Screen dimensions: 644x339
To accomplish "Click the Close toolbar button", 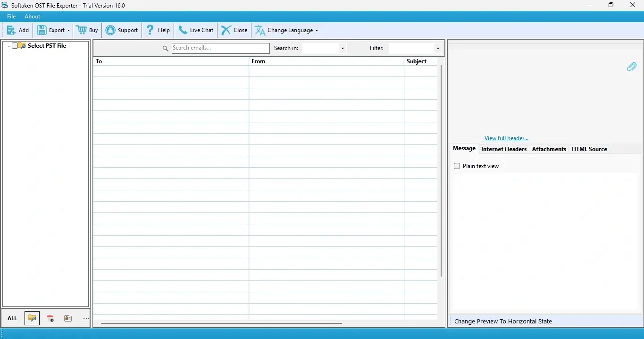I will coord(234,30).
